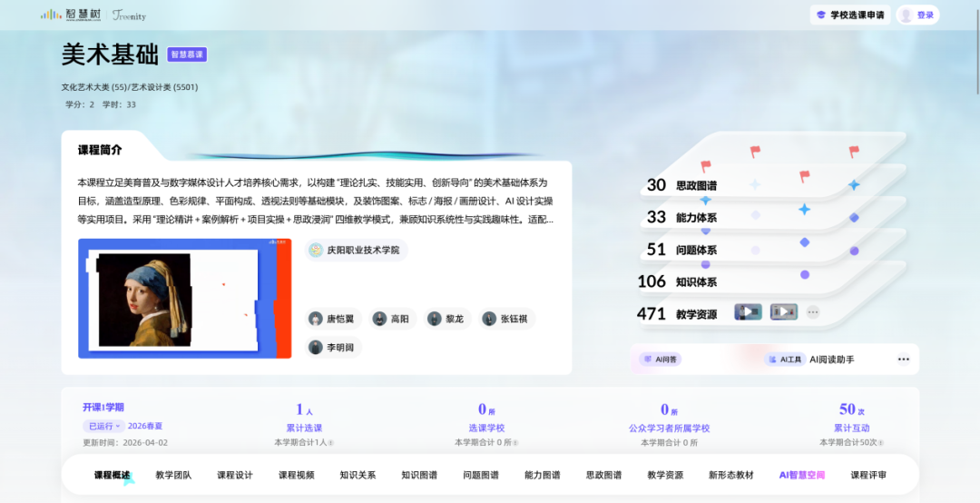980x503 pixels.
Task: Switch to 思政图谱 tab in bottom nav
Action: [603, 476]
